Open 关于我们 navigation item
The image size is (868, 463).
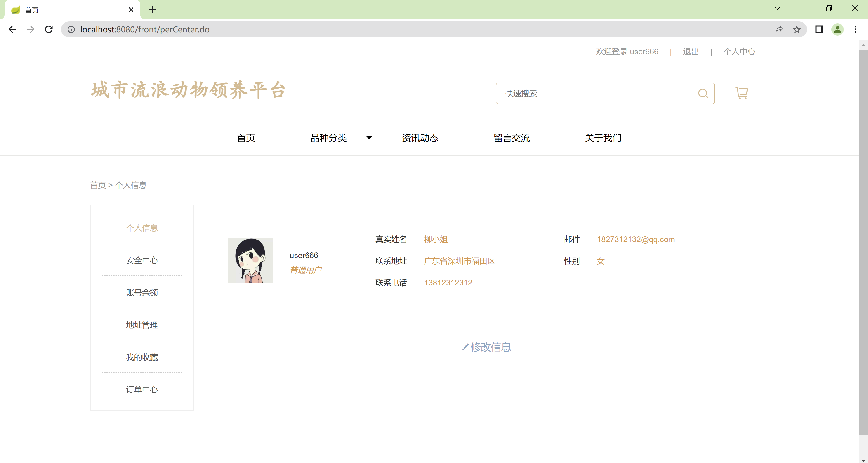click(603, 138)
